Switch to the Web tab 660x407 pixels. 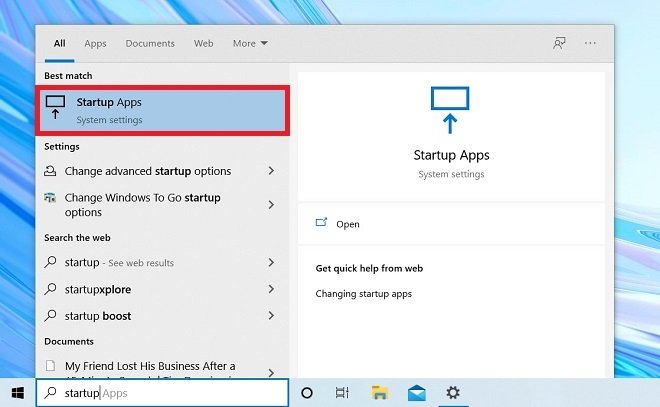point(203,43)
